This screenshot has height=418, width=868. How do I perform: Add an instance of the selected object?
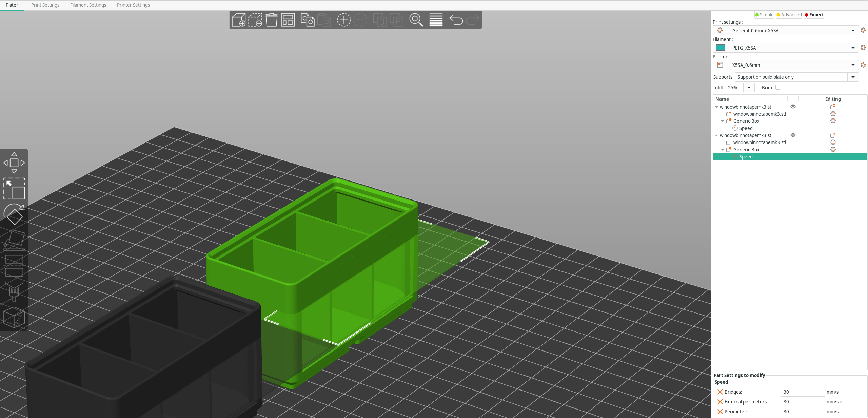pos(343,20)
